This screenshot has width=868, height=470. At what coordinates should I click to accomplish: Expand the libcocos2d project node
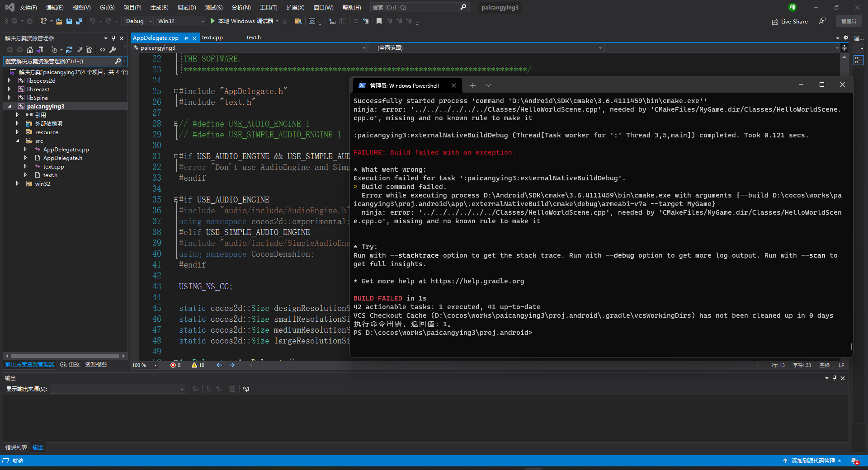(x=9, y=81)
